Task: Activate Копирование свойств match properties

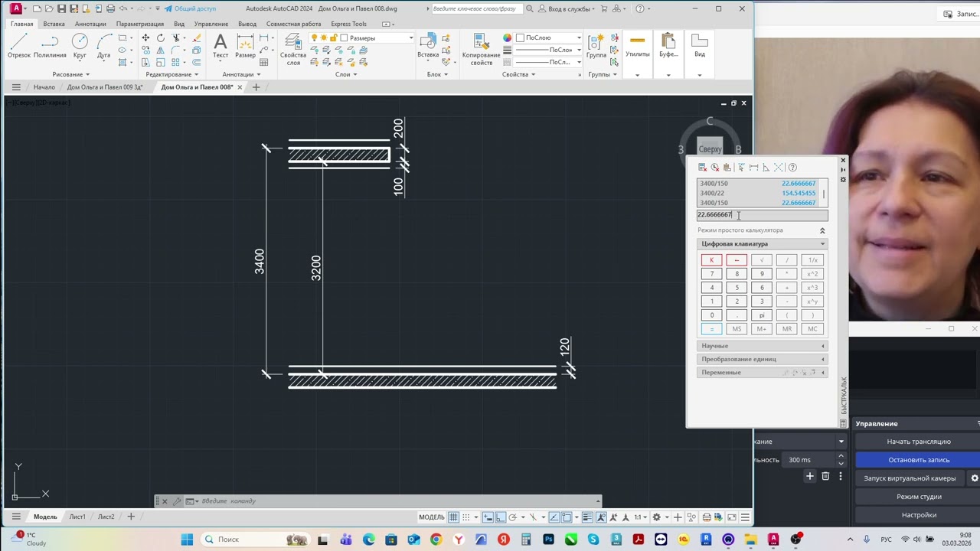Action: [481, 50]
